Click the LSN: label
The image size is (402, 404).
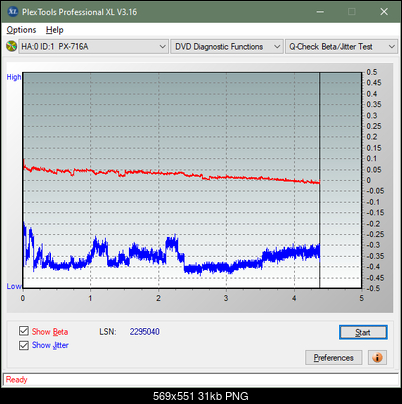pyautogui.click(x=108, y=332)
